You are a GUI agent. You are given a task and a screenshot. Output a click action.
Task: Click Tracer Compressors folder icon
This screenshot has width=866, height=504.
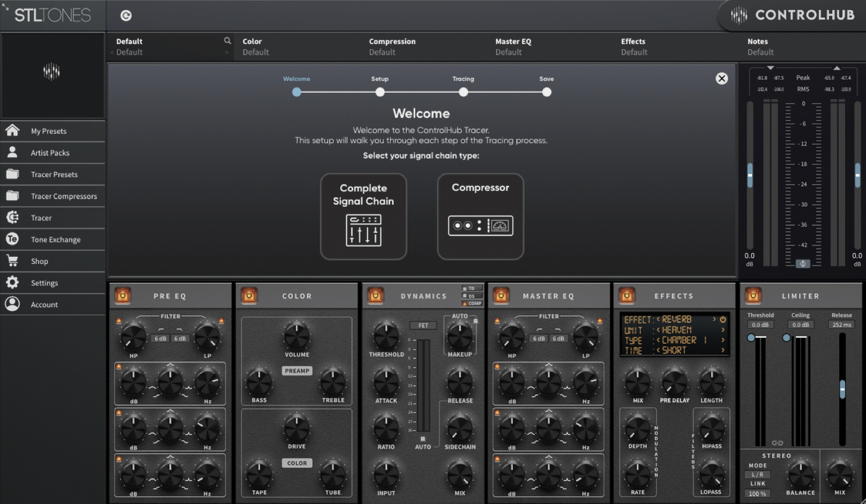(x=12, y=196)
